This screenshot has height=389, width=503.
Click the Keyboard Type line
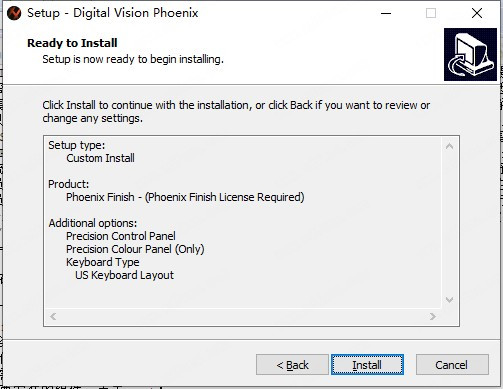click(103, 262)
